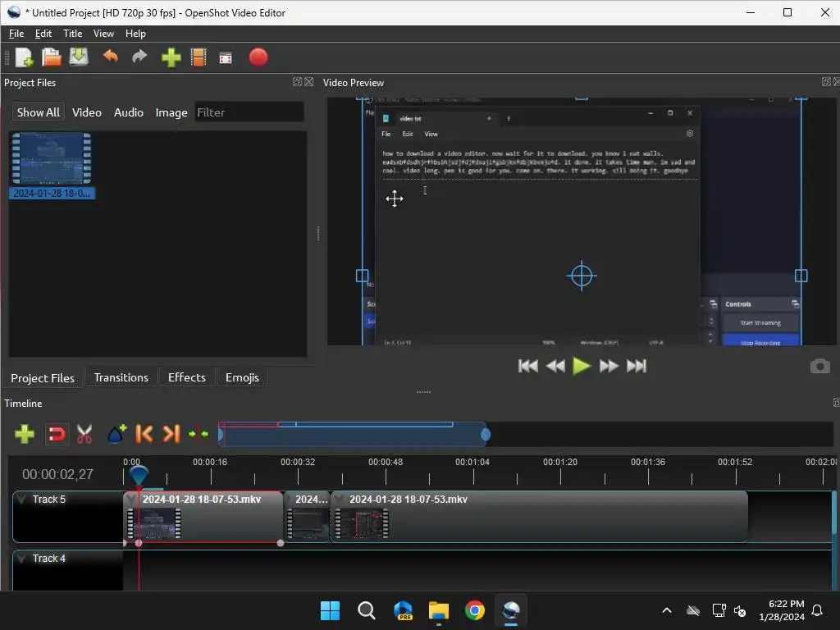Open Choose Profile filmstrip icon
The image size is (840, 630).
[x=199, y=57]
